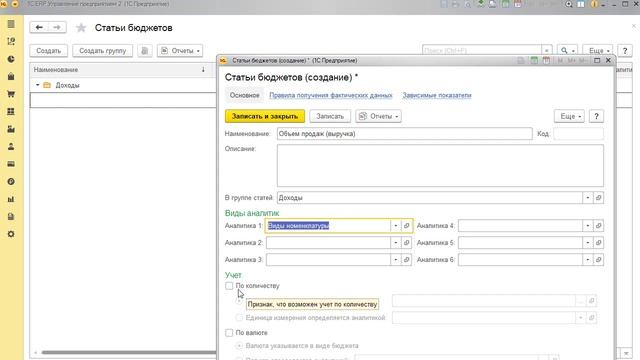Screen dimensions: 640x360
Task: Open the Аналитика 1 dropdown arrow
Action: click(x=396, y=226)
